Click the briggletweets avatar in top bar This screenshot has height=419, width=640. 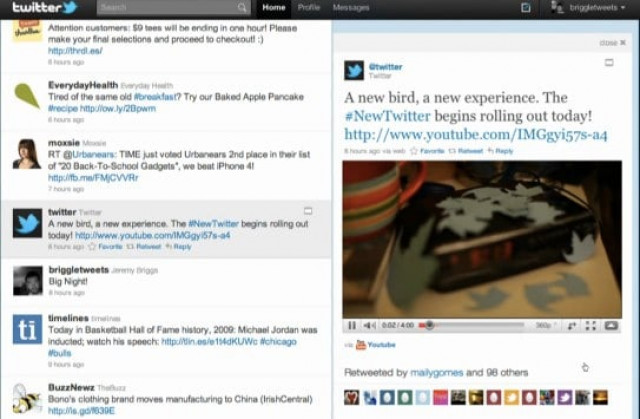pyautogui.click(x=557, y=7)
